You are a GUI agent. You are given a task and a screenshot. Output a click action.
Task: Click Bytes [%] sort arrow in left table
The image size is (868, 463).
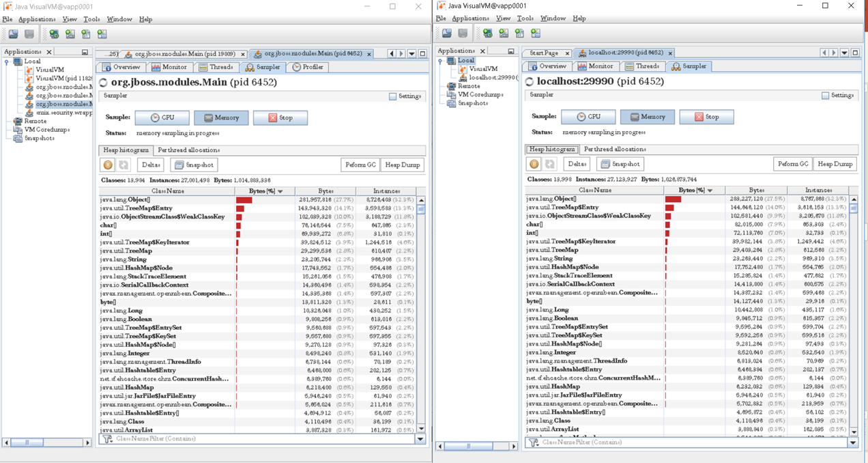click(280, 192)
